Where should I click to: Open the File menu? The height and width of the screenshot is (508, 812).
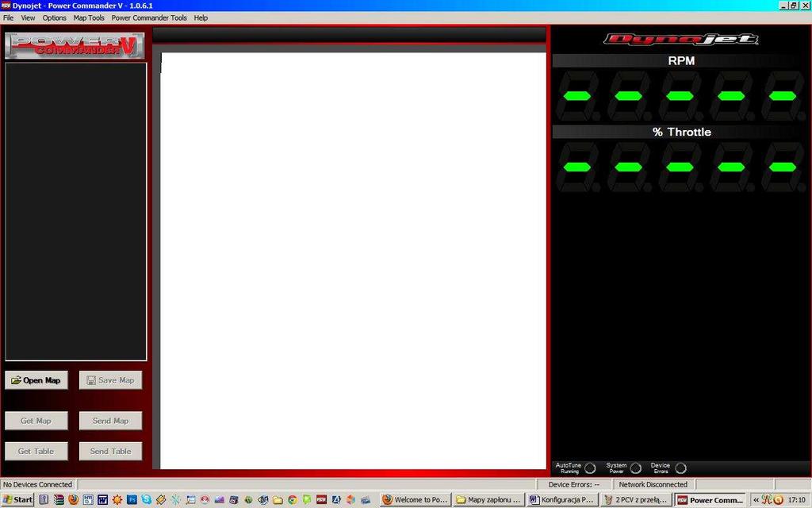(8, 17)
